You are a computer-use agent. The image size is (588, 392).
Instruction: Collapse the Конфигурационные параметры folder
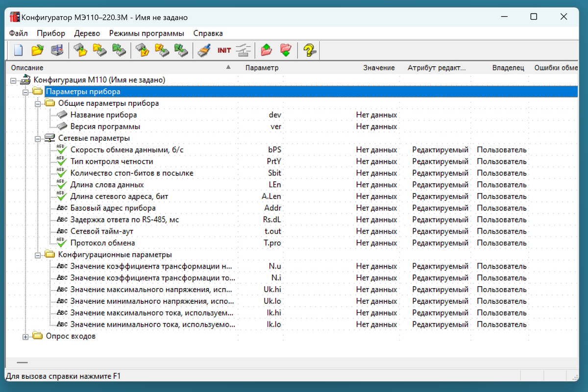tap(38, 255)
